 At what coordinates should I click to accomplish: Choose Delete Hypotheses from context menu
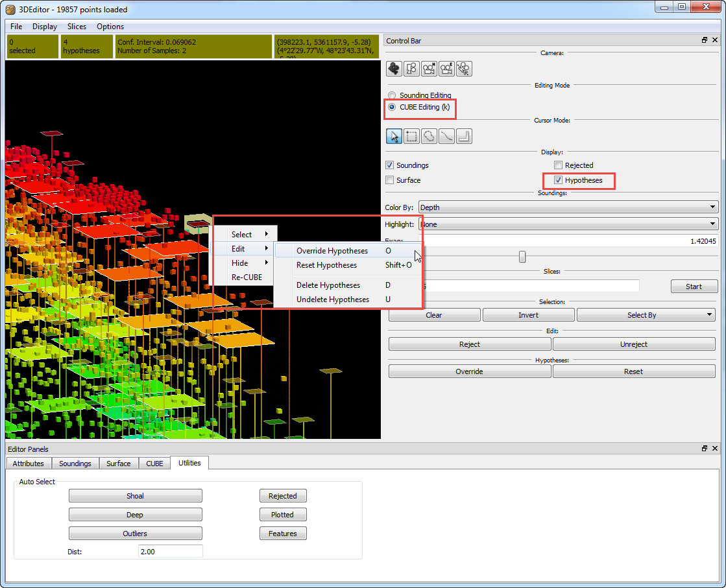tap(328, 285)
